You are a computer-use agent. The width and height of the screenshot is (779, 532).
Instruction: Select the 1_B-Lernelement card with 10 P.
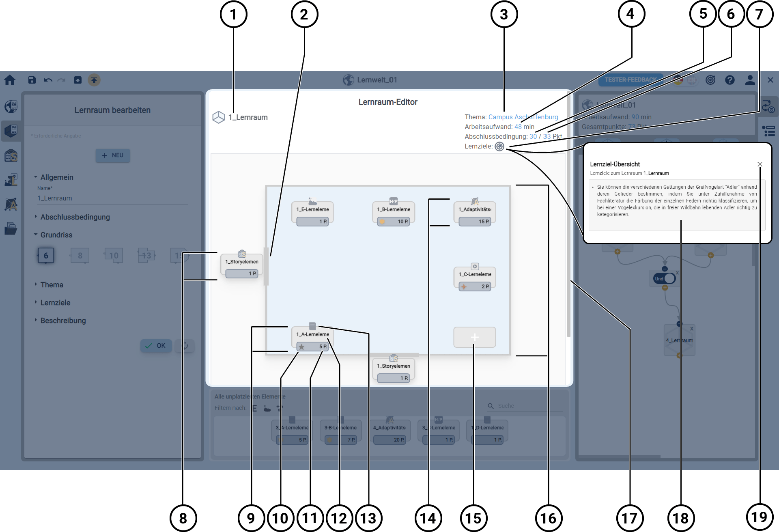[394, 212]
